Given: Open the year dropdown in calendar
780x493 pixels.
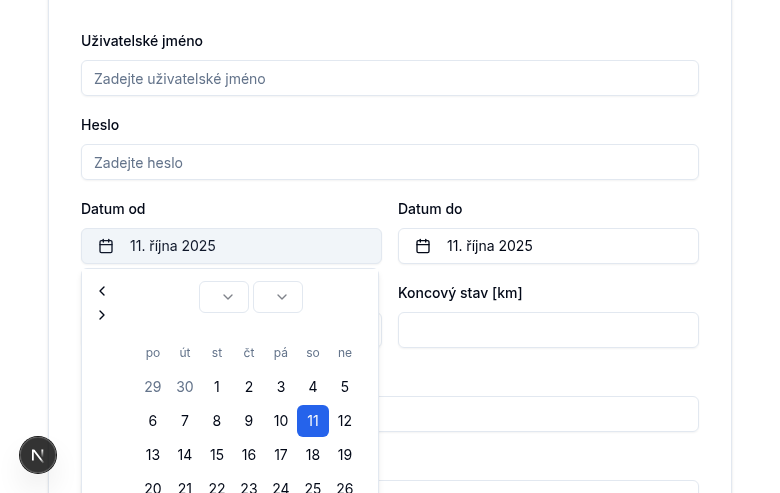Looking at the screenshot, I should point(278,297).
